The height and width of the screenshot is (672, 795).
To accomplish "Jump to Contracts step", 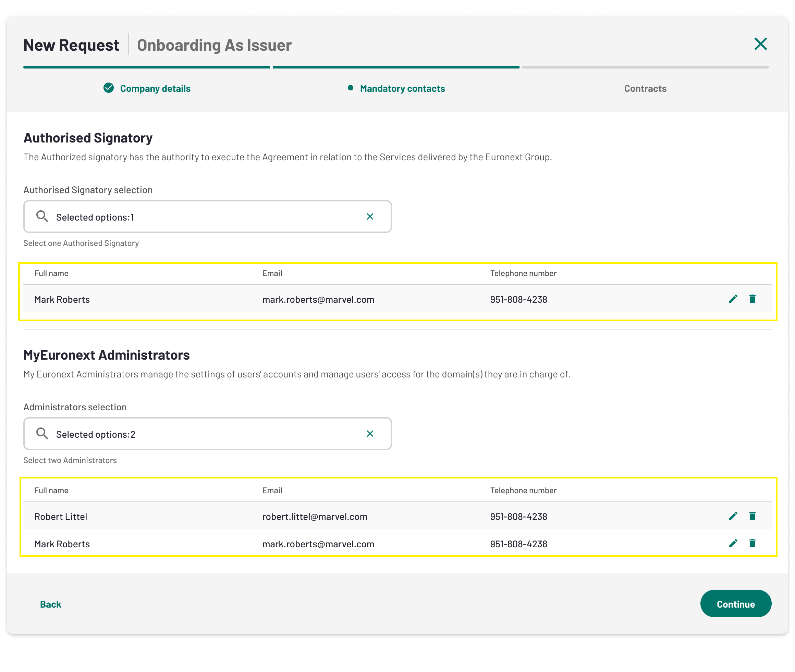I will pyautogui.click(x=645, y=89).
